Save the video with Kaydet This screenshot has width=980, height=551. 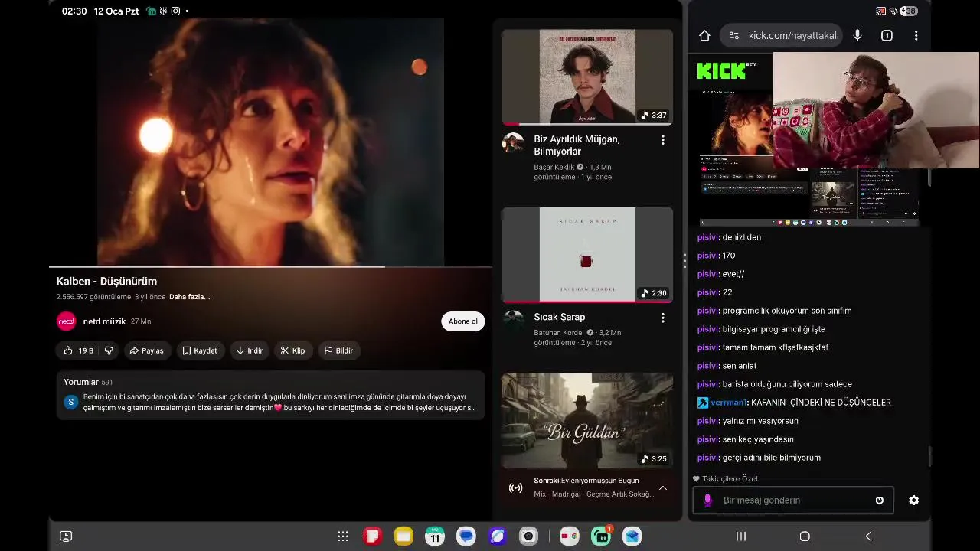200,350
